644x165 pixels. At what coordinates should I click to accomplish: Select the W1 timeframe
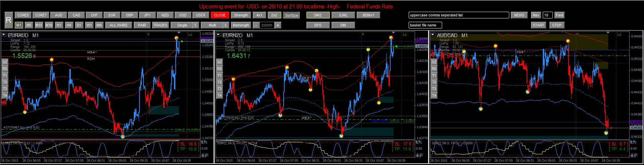click(89, 25)
